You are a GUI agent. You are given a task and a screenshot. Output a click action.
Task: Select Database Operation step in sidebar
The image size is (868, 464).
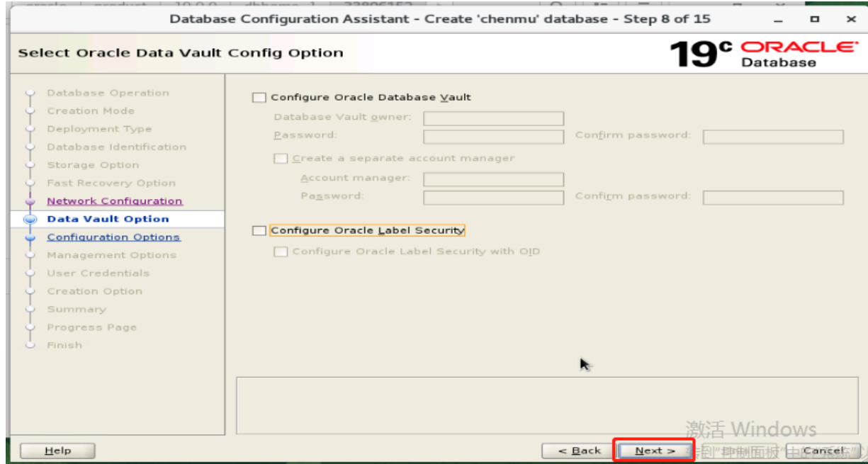pos(108,93)
